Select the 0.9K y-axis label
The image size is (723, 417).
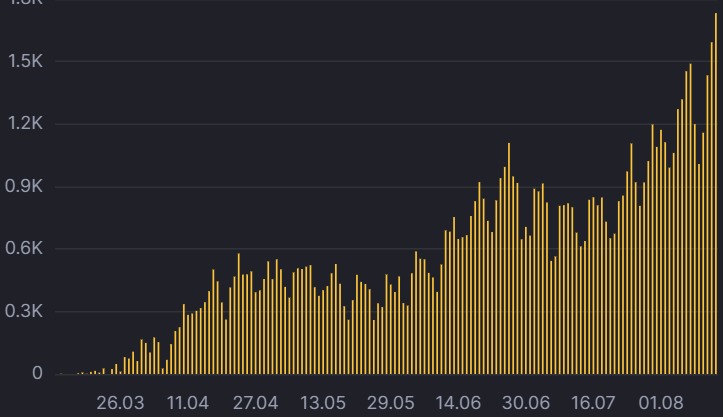(x=24, y=186)
